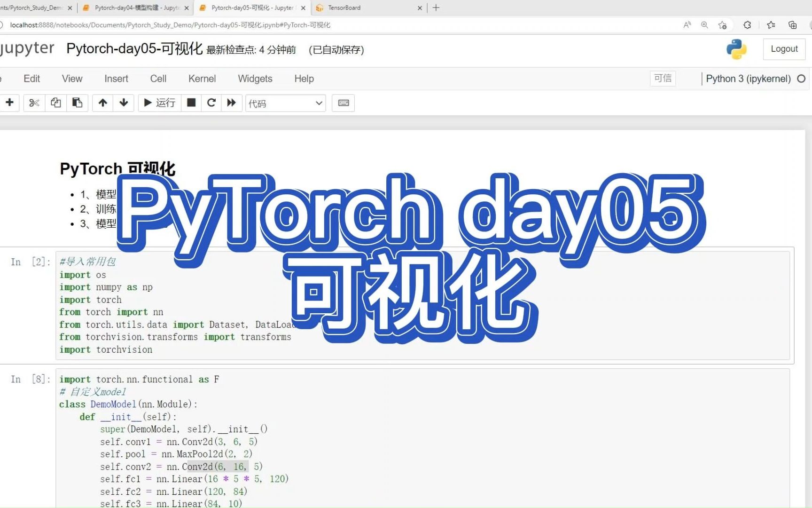This screenshot has width=812, height=508.
Task: Click the Logout button
Action: 784,49
